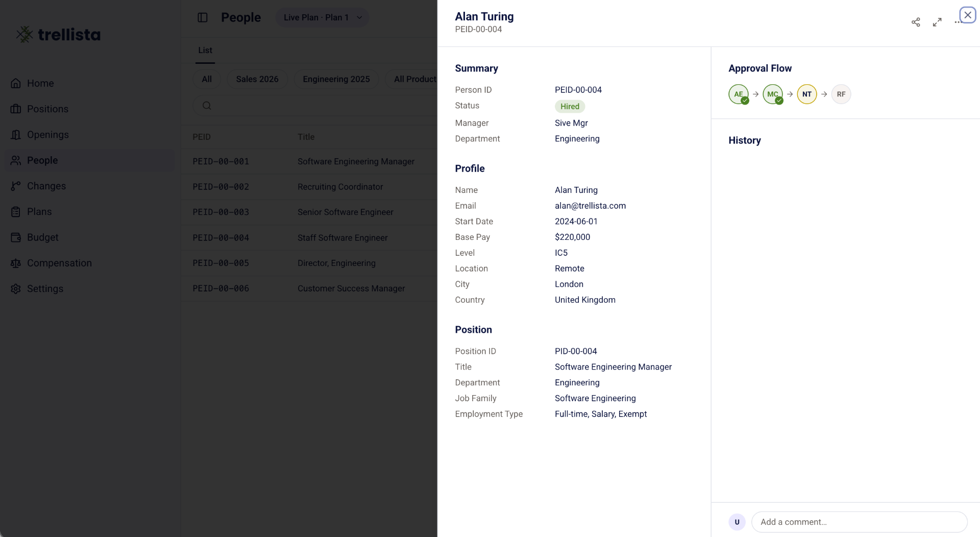Open row PEID-00-003
This screenshot has width=980, height=537.
click(309, 212)
